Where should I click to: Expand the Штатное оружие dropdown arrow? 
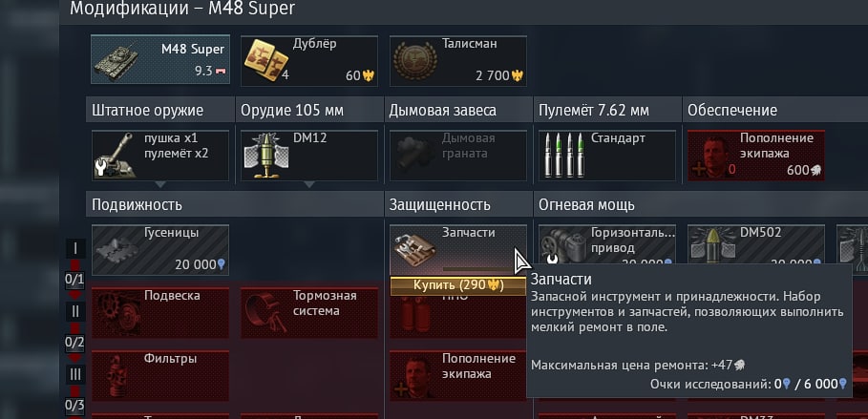[x=160, y=184]
